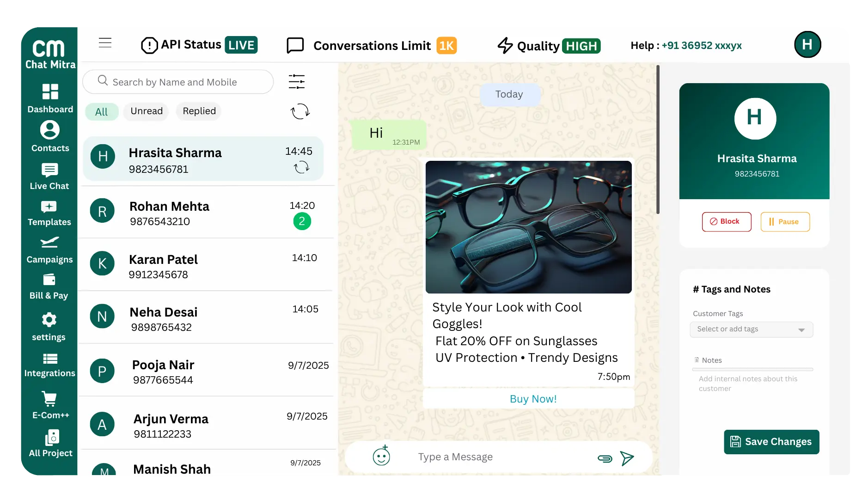Image resolution: width=868 pixels, height=488 pixels.
Task: Select the Unread filter
Action: click(146, 111)
